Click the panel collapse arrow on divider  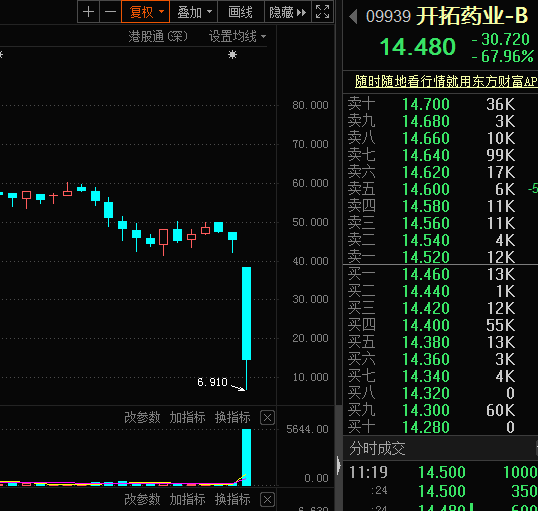pyautogui.click(x=339, y=466)
